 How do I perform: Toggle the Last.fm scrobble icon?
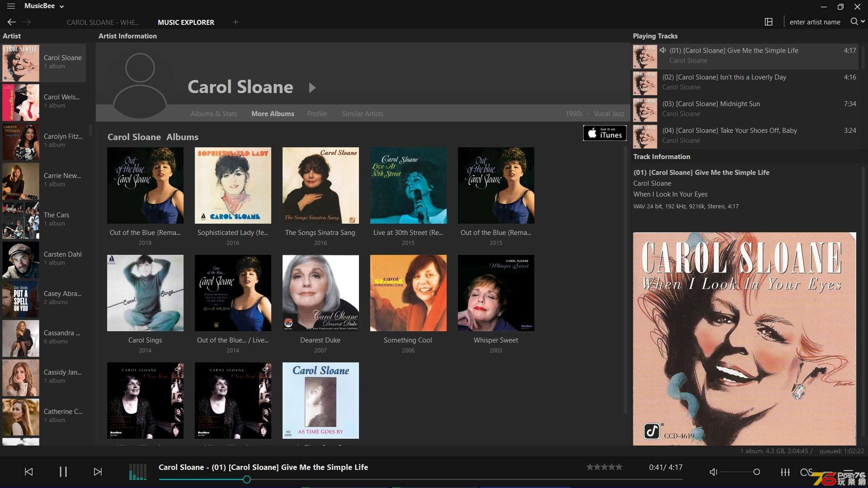[806, 472]
